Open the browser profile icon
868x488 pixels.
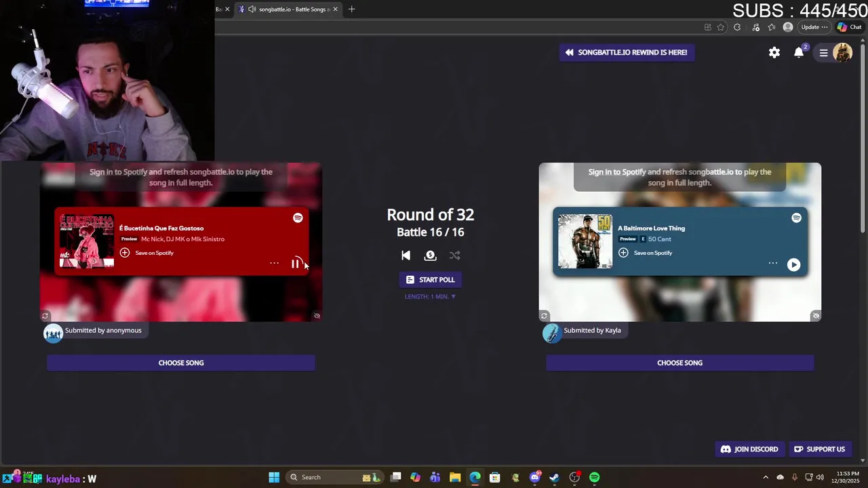click(x=787, y=27)
